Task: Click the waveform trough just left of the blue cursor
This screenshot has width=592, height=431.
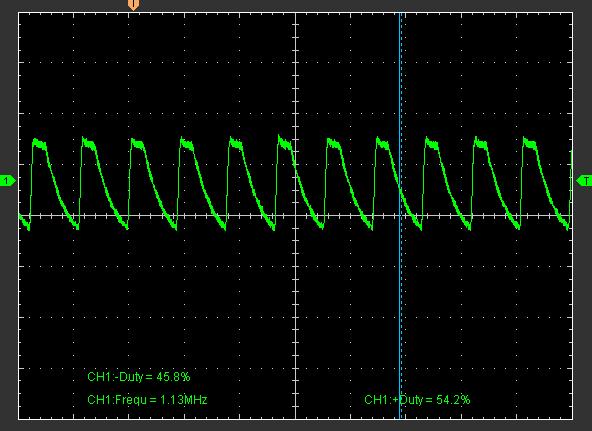Action: [x=371, y=226]
